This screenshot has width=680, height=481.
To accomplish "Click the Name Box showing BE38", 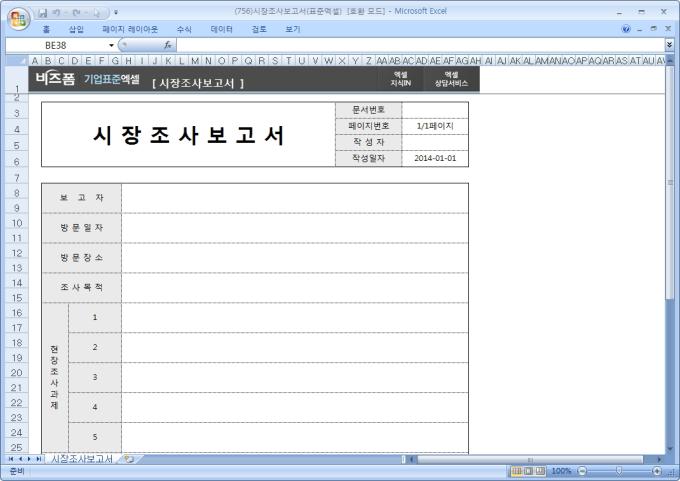I will (56, 45).
